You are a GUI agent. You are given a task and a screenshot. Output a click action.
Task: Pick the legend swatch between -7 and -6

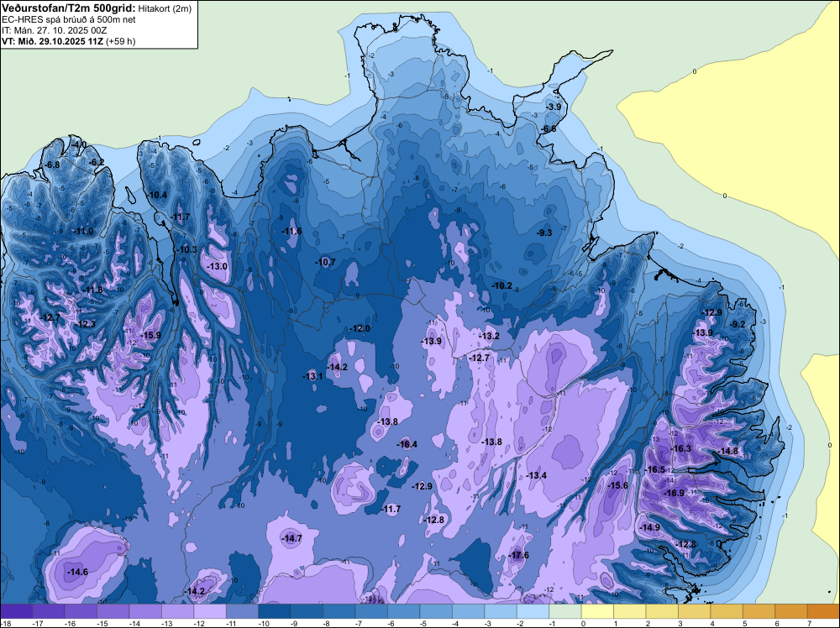tap(372, 611)
